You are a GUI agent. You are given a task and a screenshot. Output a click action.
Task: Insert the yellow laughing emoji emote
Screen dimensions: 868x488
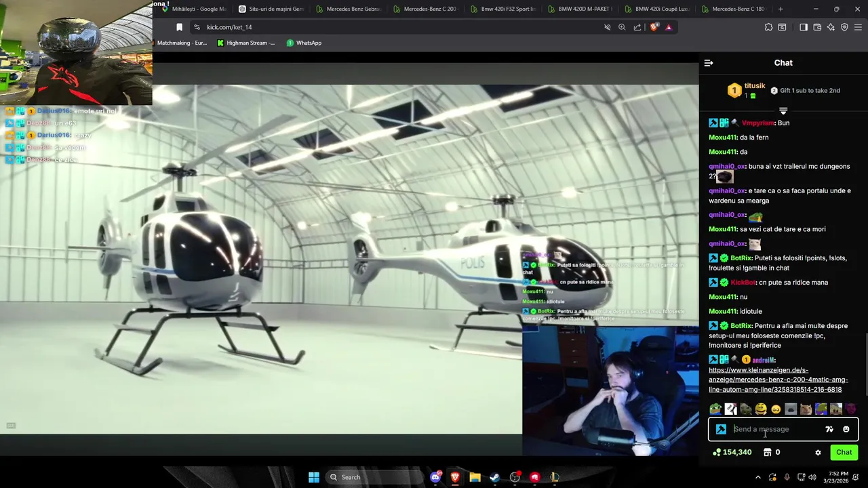pyautogui.click(x=761, y=409)
